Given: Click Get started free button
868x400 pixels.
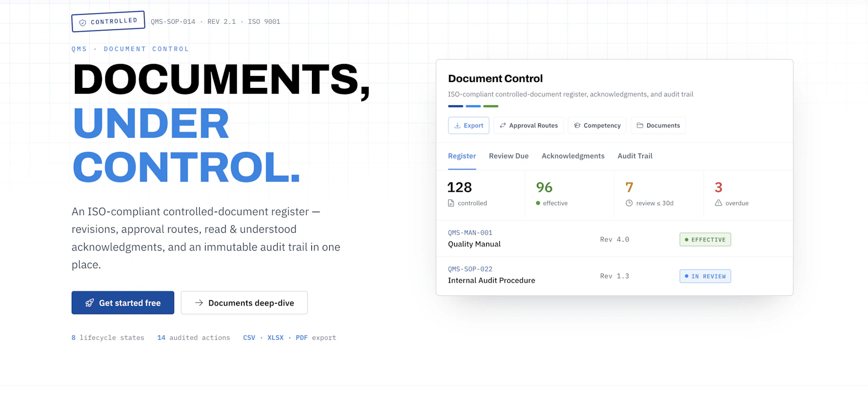Looking at the screenshot, I should [123, 303].
